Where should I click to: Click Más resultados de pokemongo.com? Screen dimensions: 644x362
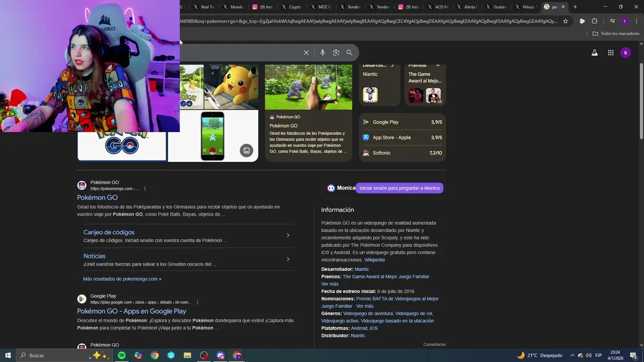click(122, 279)
